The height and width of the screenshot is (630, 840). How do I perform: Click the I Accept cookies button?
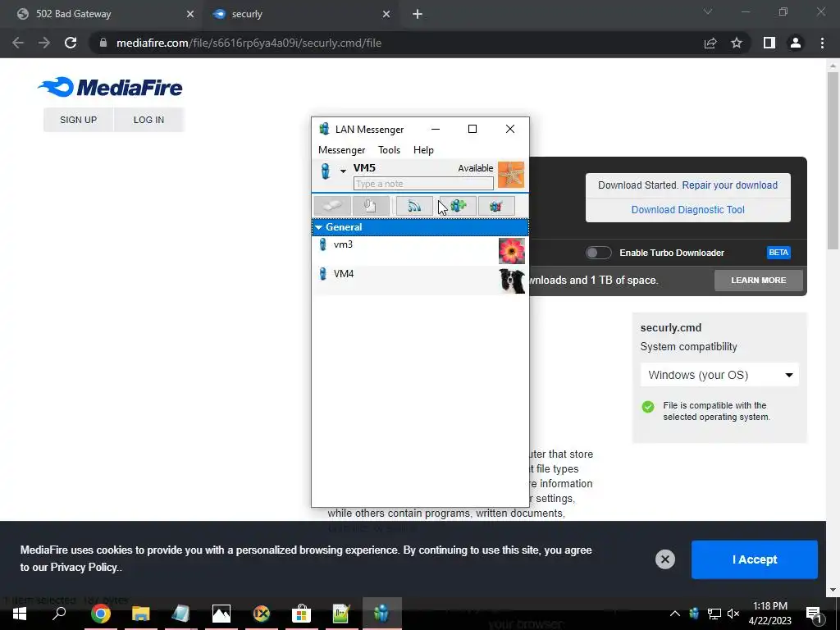click(755, 559)
